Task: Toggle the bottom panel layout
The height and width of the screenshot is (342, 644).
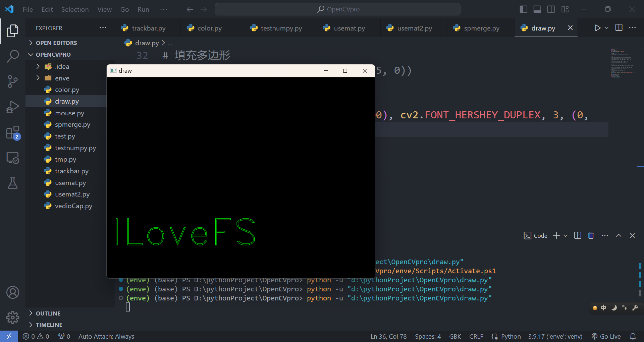Action: pos(537,9)
